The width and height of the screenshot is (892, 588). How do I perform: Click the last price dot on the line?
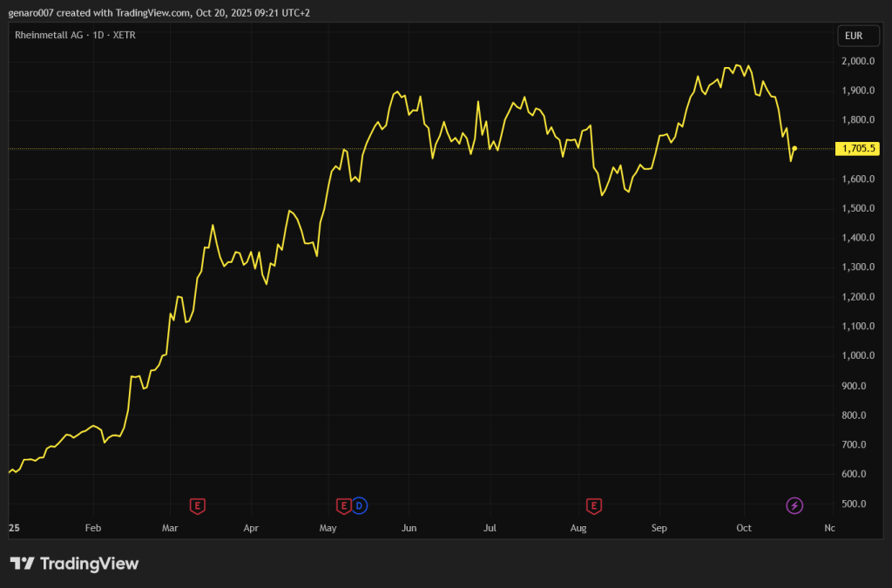pos(794,148)
